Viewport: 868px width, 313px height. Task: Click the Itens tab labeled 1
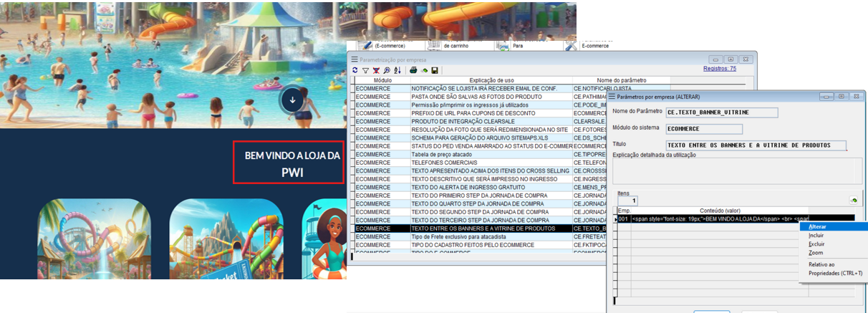tap(633, 201)
